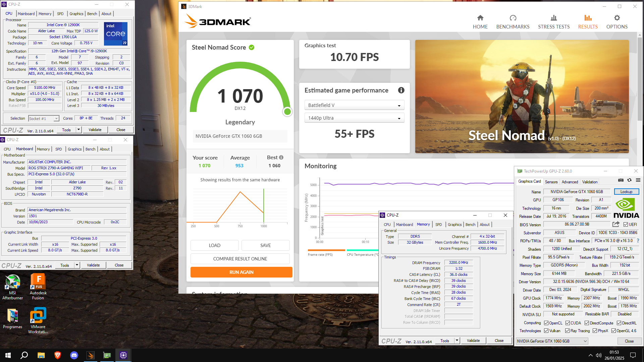Click the Bus Interface question mark

tap(638, 241)
